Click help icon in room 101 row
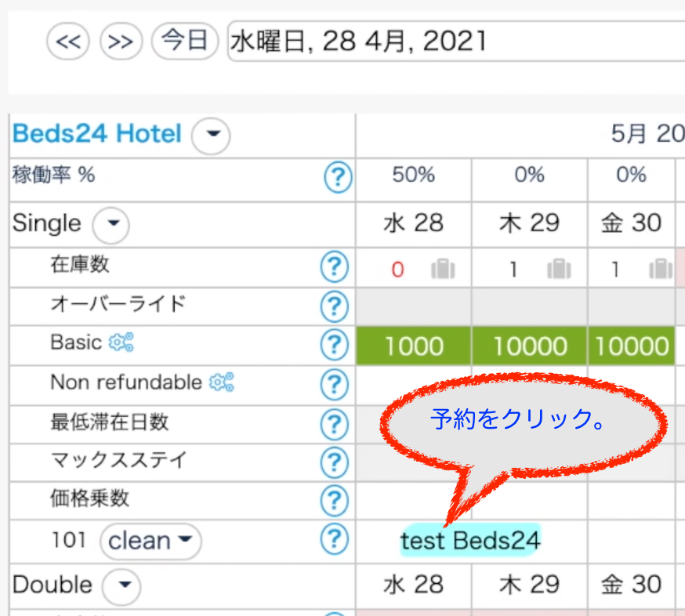 pyautogui.click(x=334, y=538)
